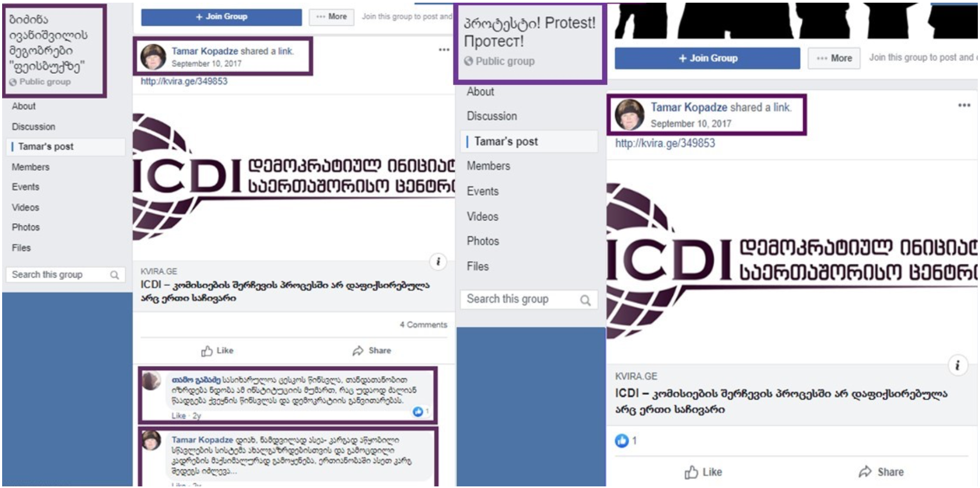Screen dimensions: 980x488
Task: Click Join Group button in Protest group
Action: [707, 58]
